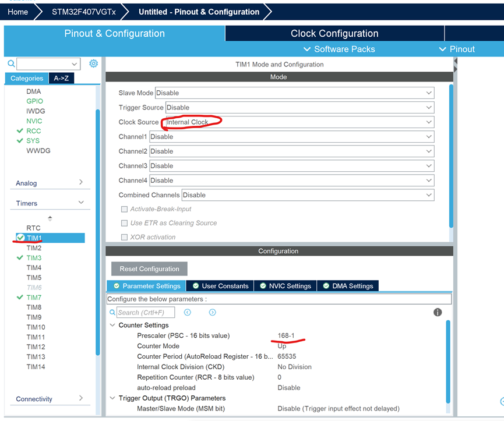Select TIM3 in the Timers list
Screen dimensions: 504x421
[x=34, y=258]
